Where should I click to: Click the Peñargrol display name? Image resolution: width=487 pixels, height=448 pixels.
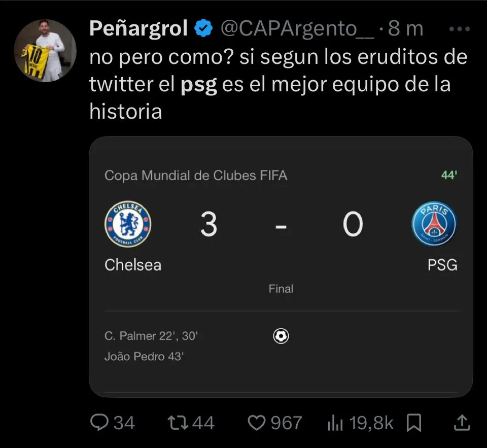point(138,29)
